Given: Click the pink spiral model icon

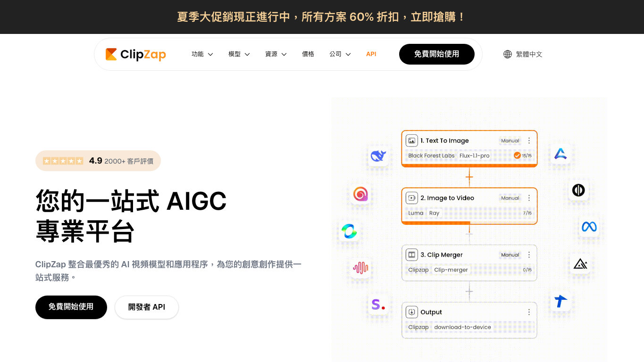Looking at the screenshot, I should (x=360, y=194).
